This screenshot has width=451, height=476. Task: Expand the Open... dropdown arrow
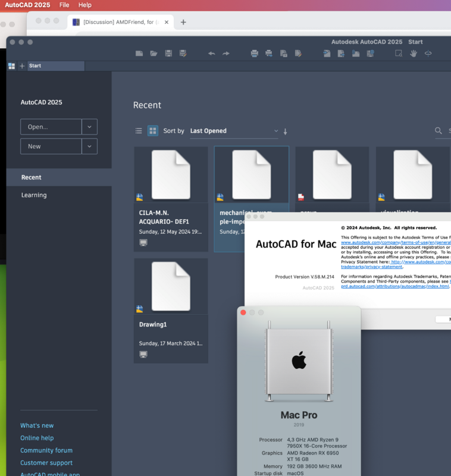click(x=89, y=127)
